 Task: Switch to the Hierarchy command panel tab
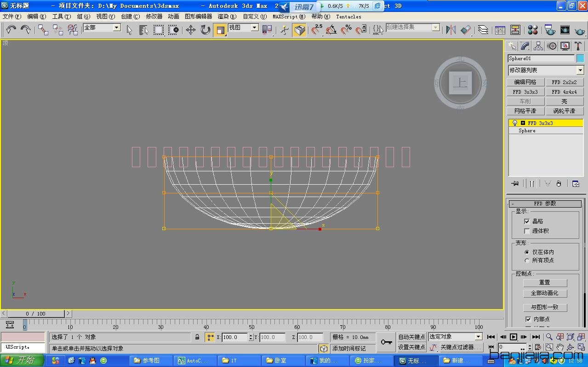[x=538, y=46]
